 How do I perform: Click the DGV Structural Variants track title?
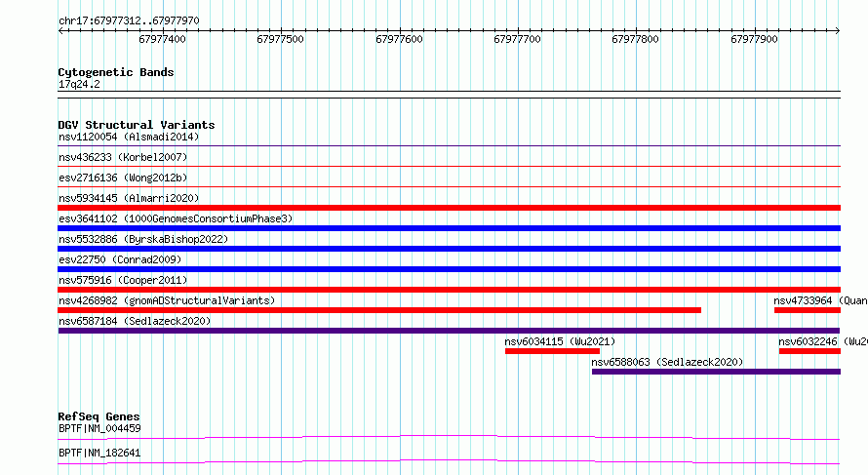click(137, 125)
